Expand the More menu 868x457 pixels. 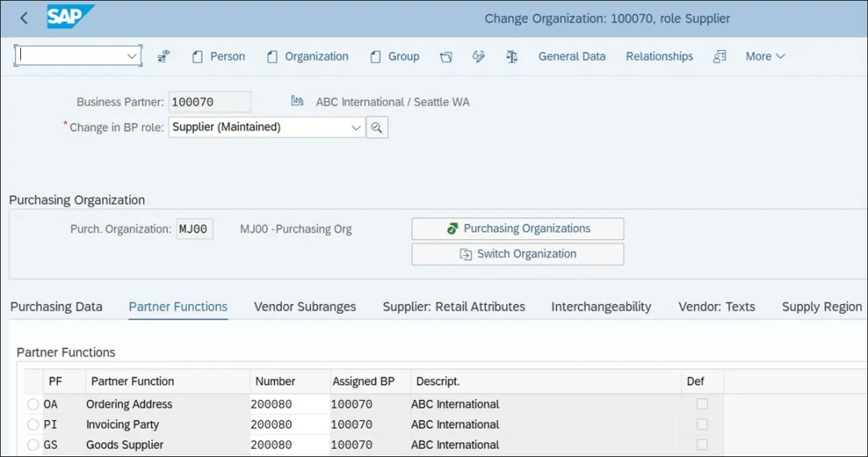click(765, 56)
